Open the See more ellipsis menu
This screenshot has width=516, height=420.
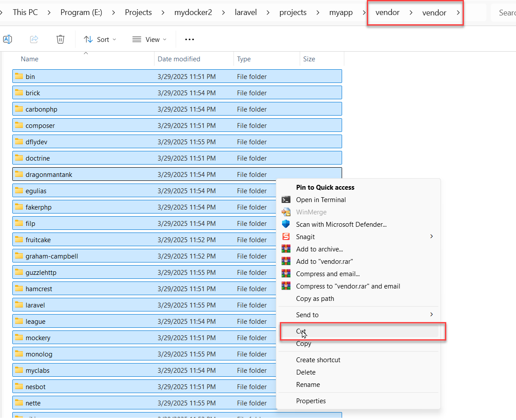[189, 39]
